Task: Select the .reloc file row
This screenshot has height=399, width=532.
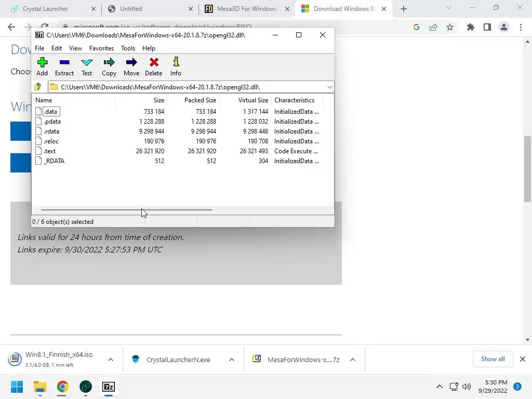Action: pos(177,141)
